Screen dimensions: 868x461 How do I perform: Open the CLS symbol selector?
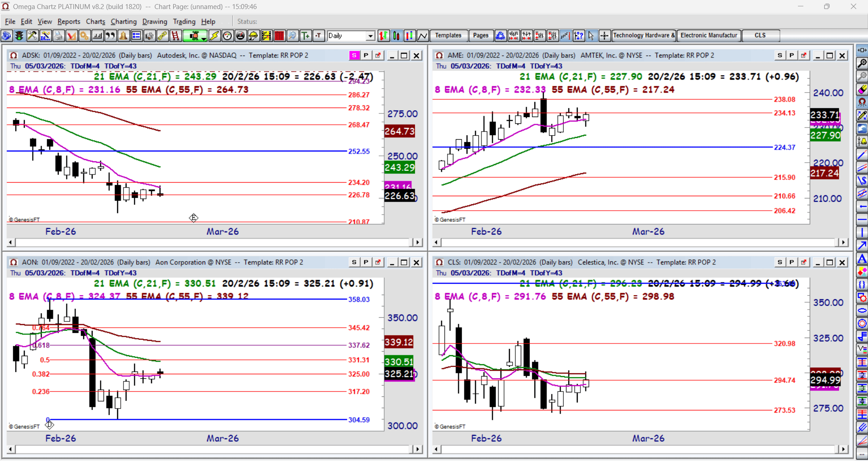[x=760, y=36]
